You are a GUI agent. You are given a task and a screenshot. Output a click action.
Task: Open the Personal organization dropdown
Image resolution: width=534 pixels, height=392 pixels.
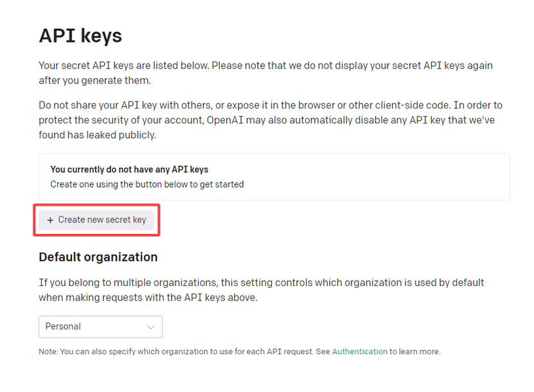click(x=100, y=327)
